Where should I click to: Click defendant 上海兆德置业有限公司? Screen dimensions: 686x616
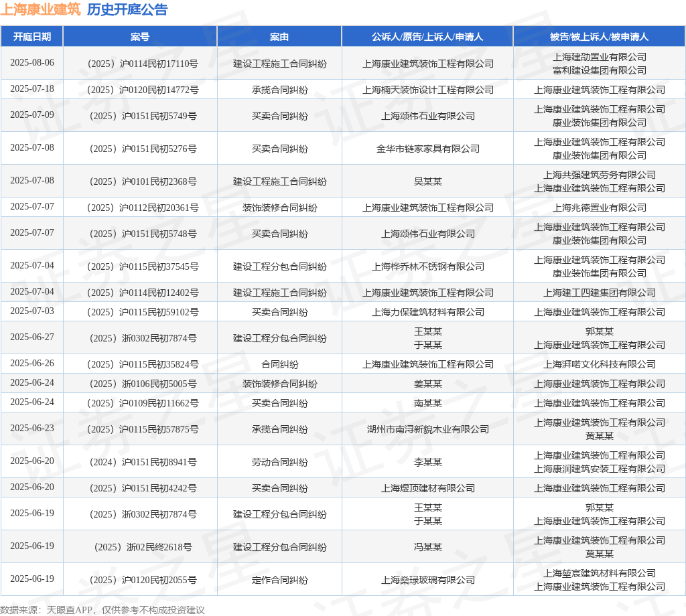(x=600, y=208)
